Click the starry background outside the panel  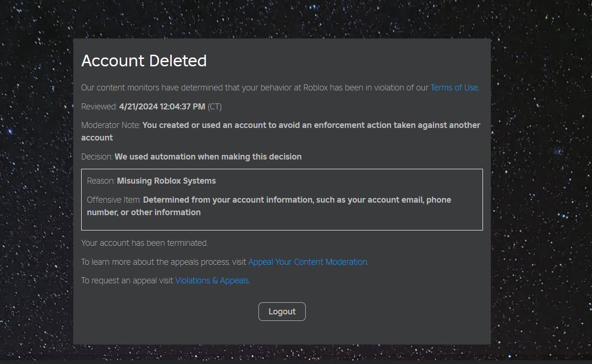pyautogui.click(x=37, y=185)
